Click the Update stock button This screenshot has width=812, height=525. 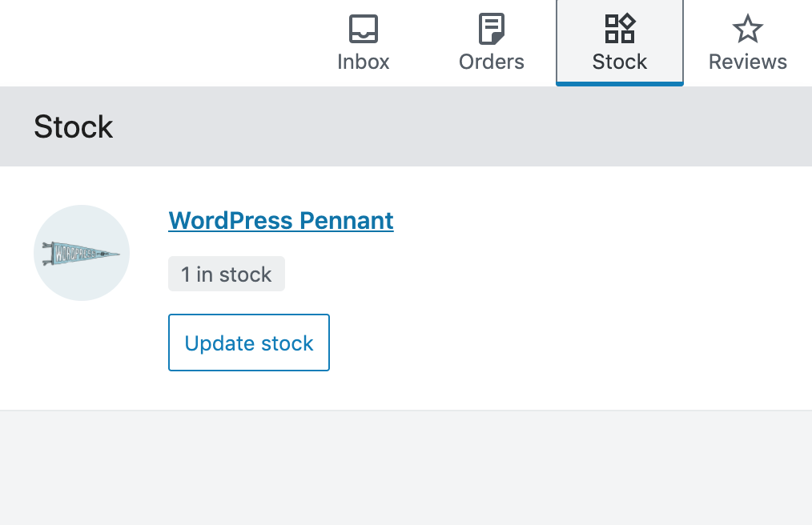[249, 343]
